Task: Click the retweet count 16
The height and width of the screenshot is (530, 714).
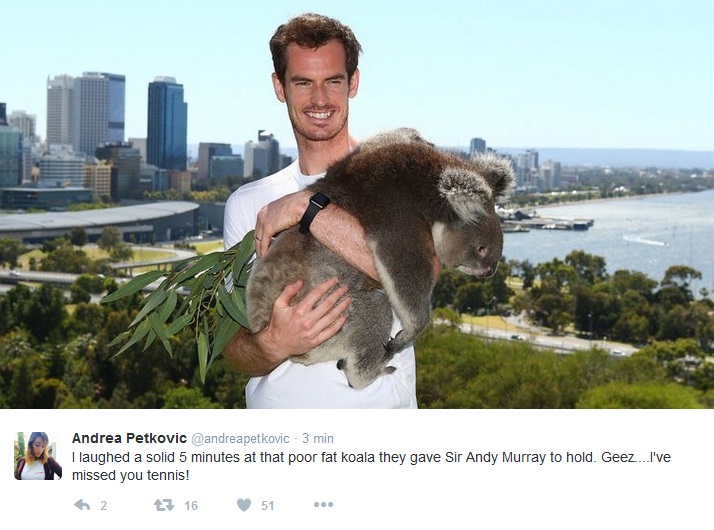Action: tap(191, 505)
